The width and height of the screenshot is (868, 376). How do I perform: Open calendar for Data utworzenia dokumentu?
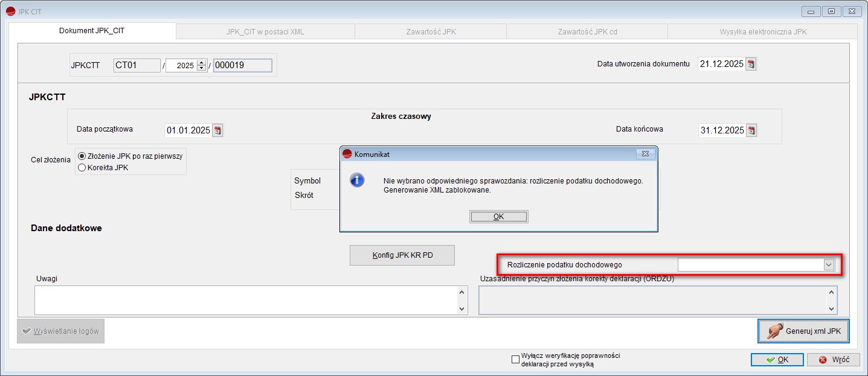751,64
